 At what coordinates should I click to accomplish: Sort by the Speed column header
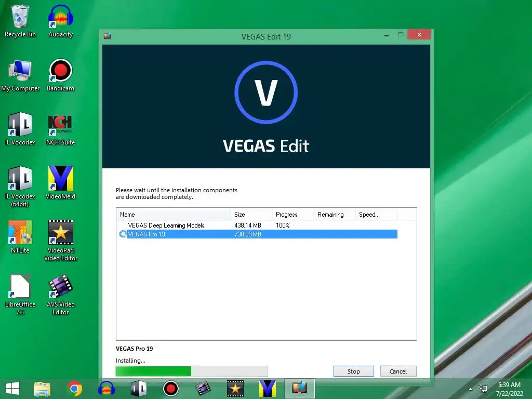376,215
